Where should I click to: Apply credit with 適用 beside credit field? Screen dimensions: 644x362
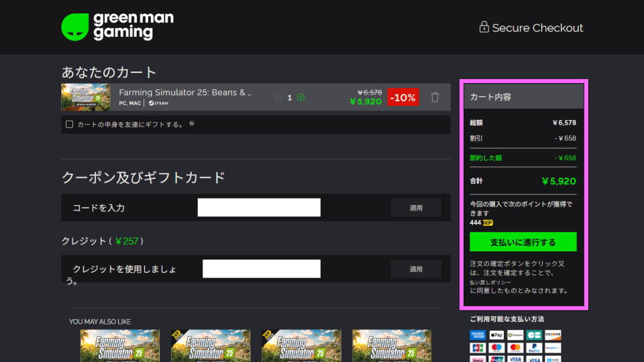(416, 269)
